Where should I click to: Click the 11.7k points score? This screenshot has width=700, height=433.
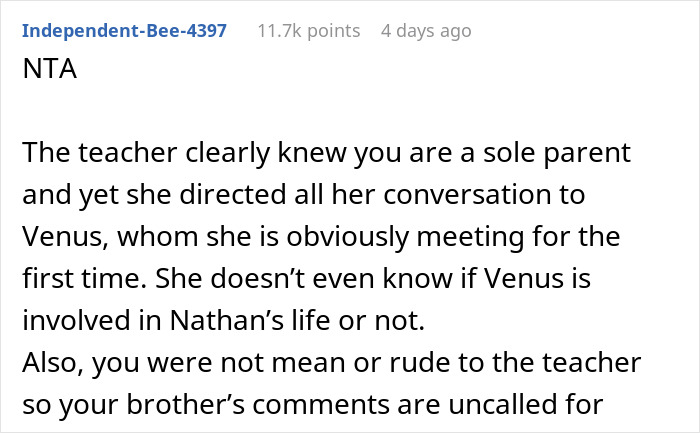click(308, 31)
